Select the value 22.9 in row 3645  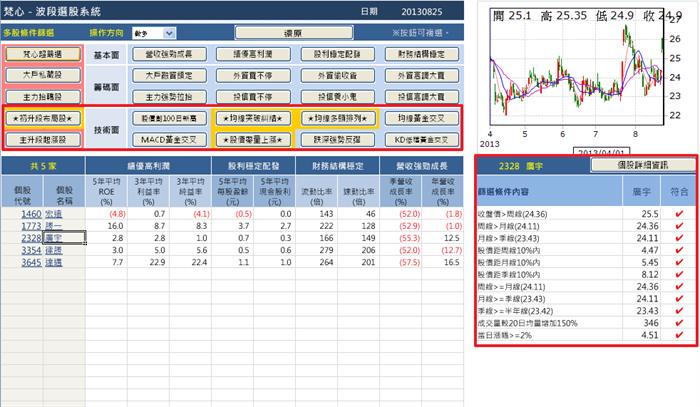point(157,262)
